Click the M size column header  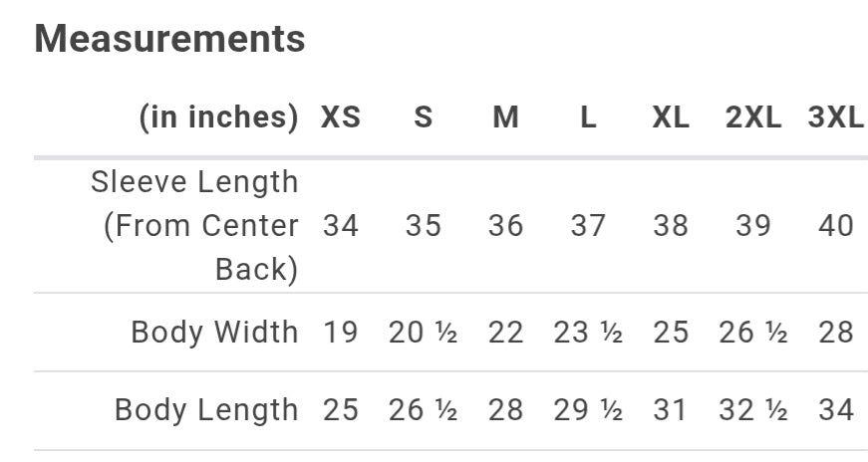point(505,117)
